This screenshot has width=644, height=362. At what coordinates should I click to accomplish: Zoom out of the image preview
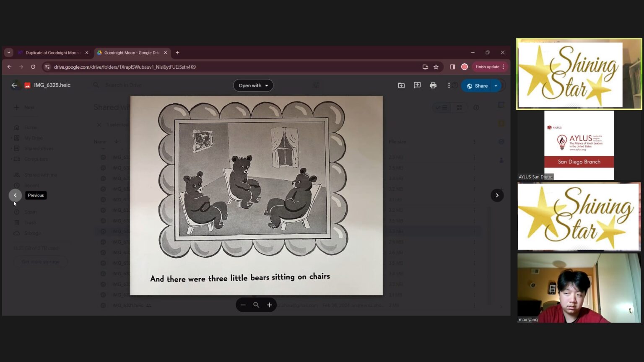click(x=243, y=305)
